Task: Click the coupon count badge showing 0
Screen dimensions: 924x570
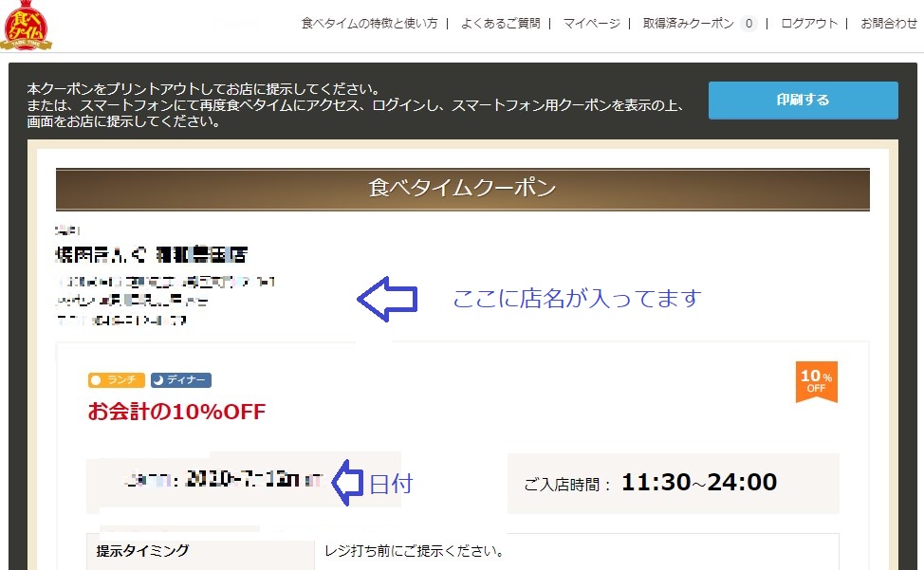Action: pyautogui.click(x=748, y=24)
